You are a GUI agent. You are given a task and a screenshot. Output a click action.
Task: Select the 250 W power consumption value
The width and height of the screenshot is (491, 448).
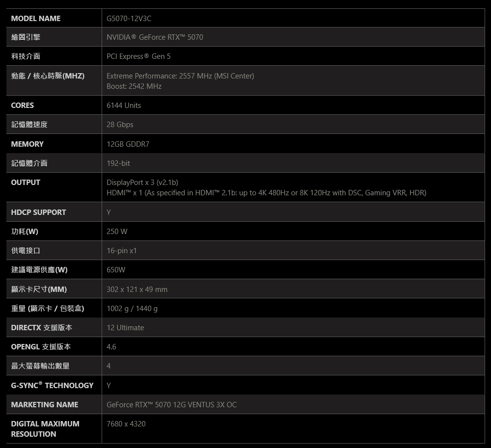pyautogui.click(x=117, y=232)
